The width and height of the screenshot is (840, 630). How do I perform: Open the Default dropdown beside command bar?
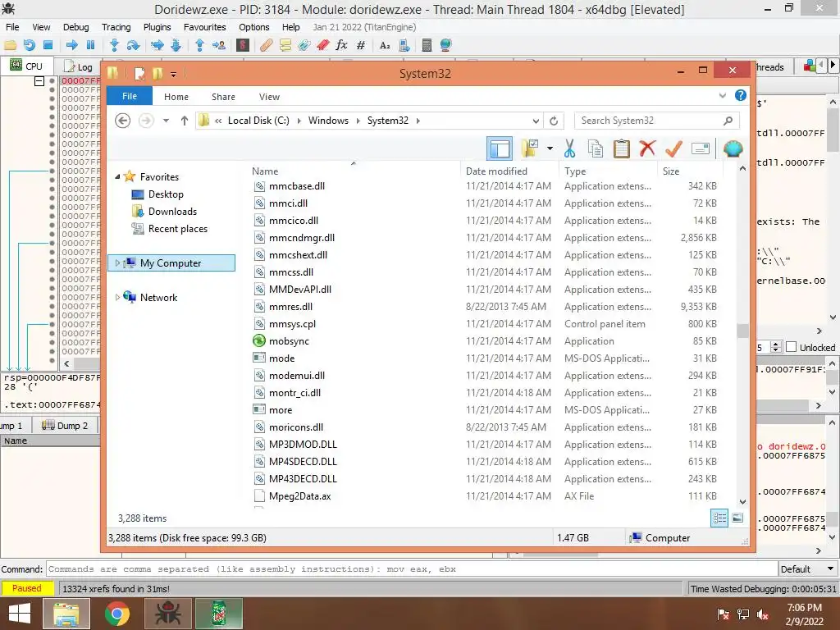808,569
